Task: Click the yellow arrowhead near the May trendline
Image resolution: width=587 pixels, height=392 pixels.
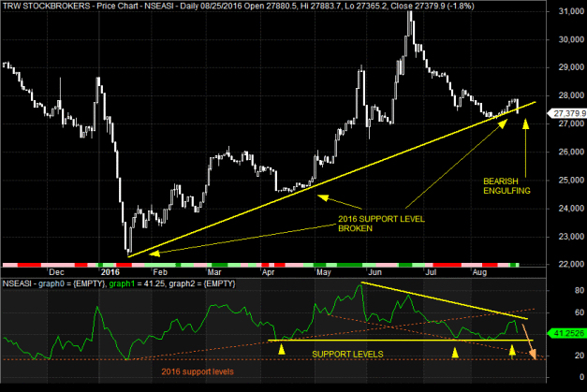Action: [323, 197]
